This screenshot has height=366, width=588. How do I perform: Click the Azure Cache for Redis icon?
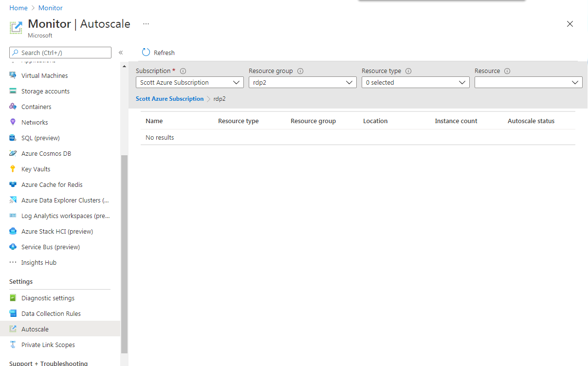(x=13, y=184)
